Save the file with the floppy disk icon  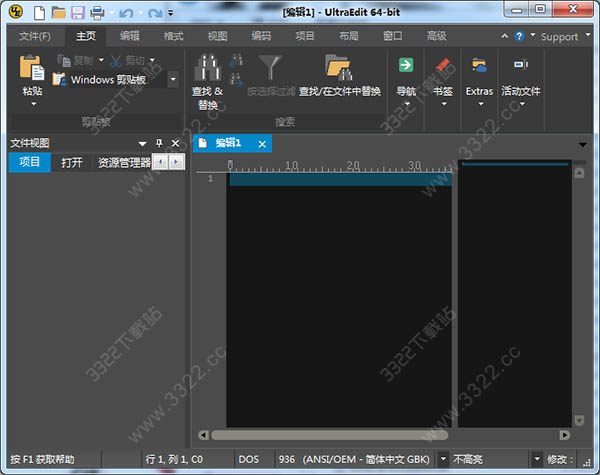(x=78, y=13)
